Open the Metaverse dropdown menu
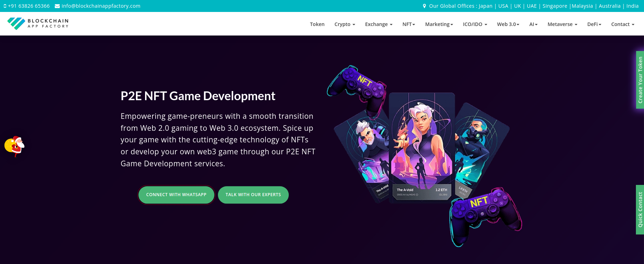 562,24
